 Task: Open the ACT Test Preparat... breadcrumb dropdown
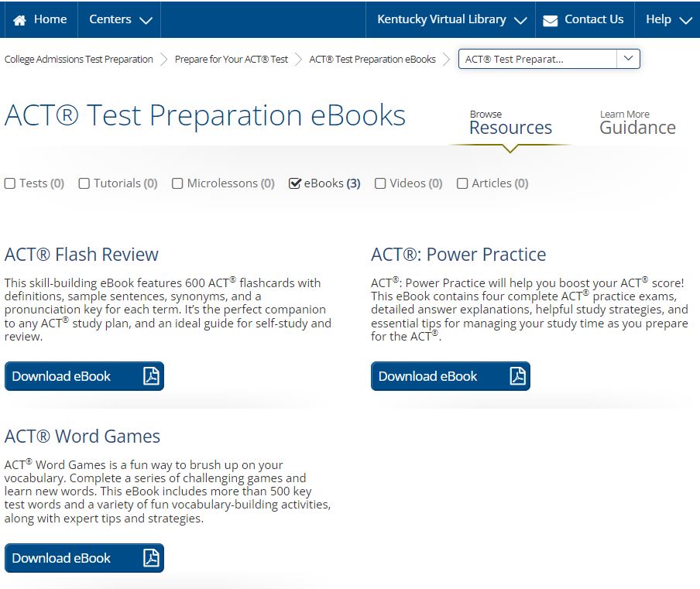click(549, 59)
